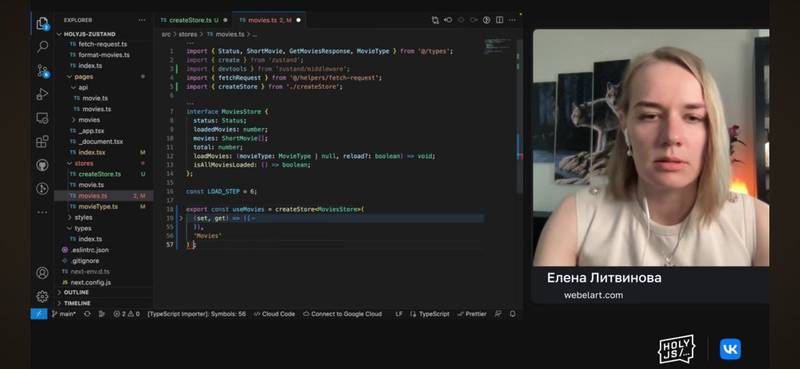This screenshot has width=800, height=369.
Task: Click 'src' in the breadcrumb
Action: point(166,34)
